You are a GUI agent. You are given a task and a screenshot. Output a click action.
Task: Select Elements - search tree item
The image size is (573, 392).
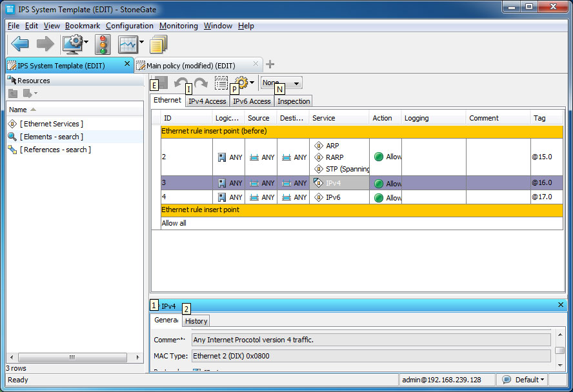pos(52,137)
